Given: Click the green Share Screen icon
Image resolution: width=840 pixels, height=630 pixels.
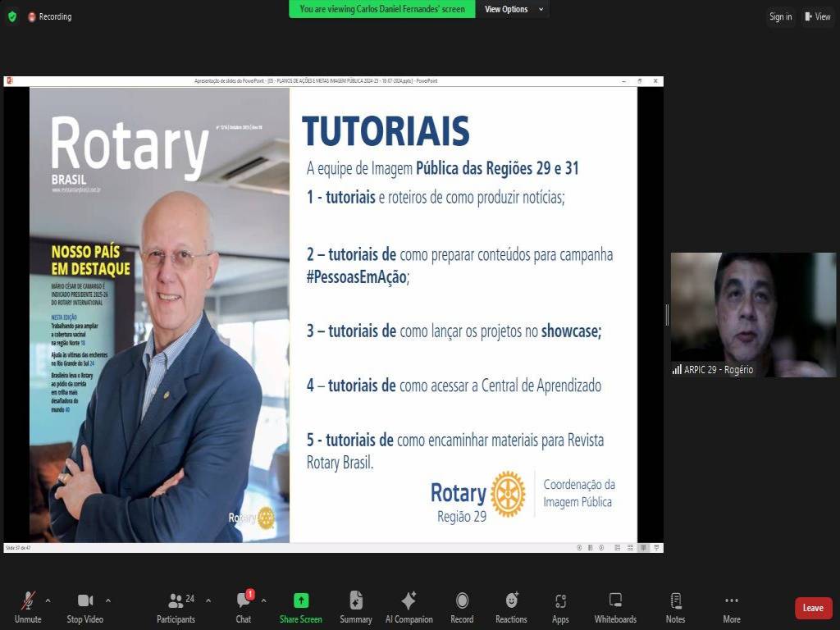Looking at the screenshot, I should [x=301, y=601].
